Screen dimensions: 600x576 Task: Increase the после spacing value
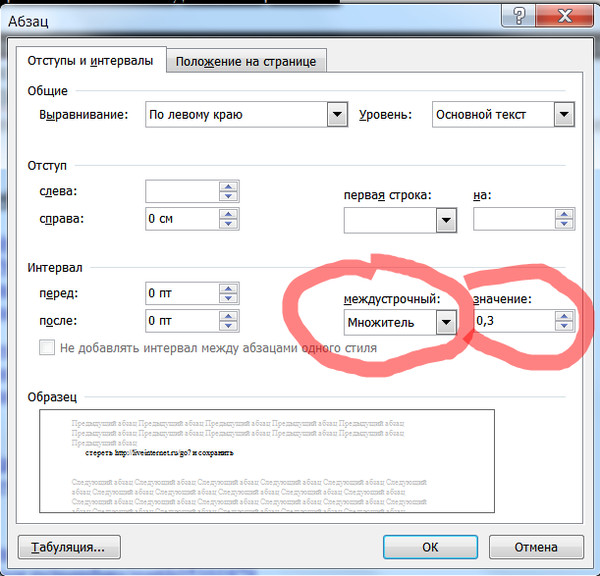coord(228,316)
